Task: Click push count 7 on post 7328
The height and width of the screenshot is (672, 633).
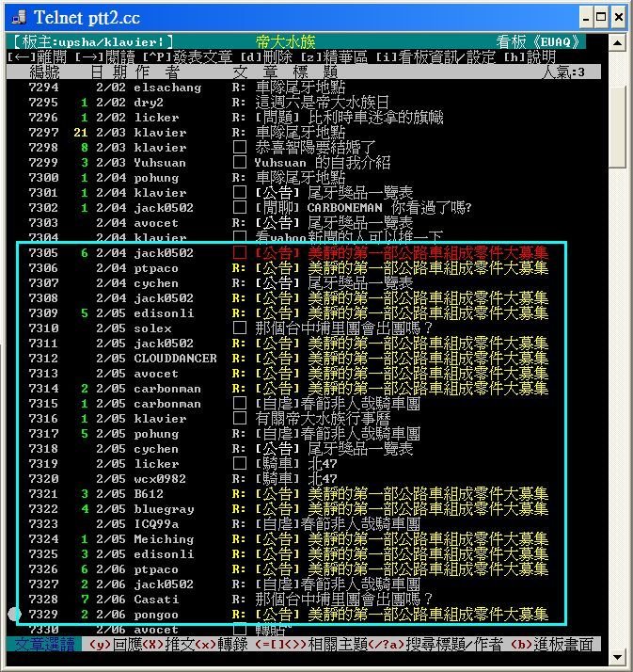Action: [85, 600]
